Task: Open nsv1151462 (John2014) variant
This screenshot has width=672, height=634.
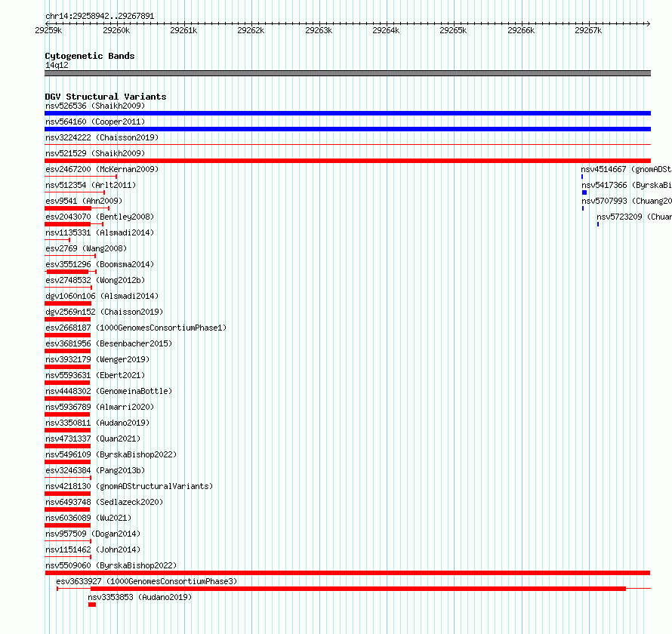Action: [x=93, y=549]
